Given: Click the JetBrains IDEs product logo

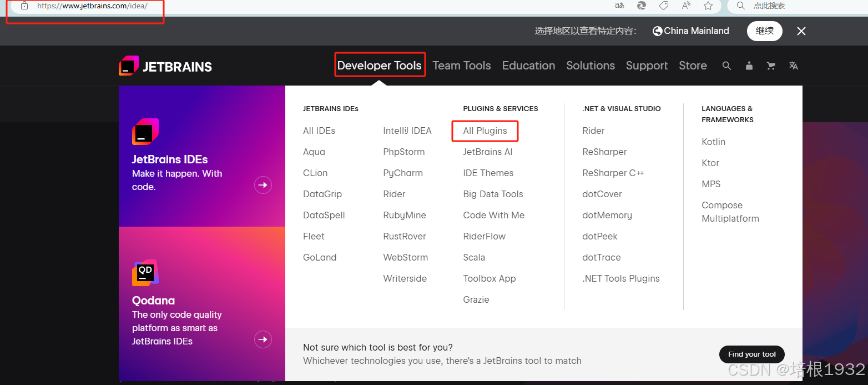Looking at the screenshot, I should [145, 132].
